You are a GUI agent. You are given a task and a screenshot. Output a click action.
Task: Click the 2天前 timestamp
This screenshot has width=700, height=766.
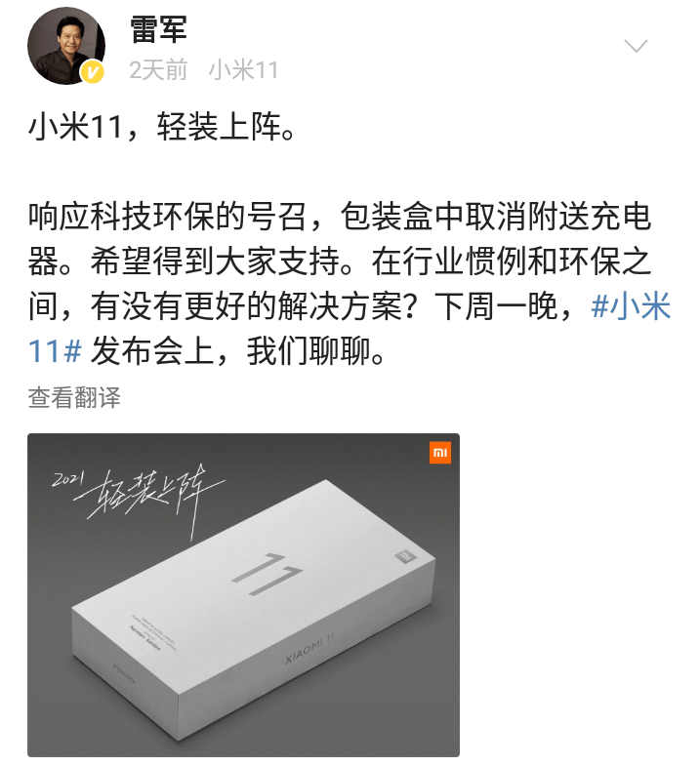pos(158,70)
